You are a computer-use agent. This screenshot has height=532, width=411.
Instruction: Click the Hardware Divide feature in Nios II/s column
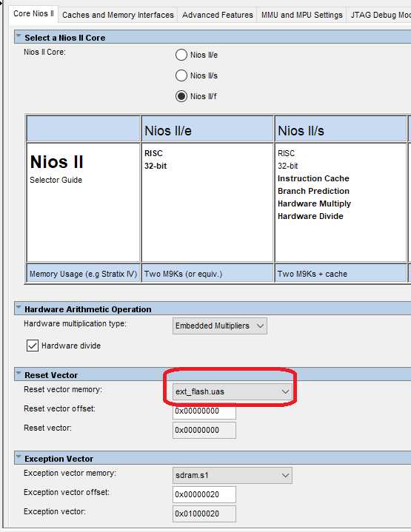pyautogui.click(x=310, y=216)
